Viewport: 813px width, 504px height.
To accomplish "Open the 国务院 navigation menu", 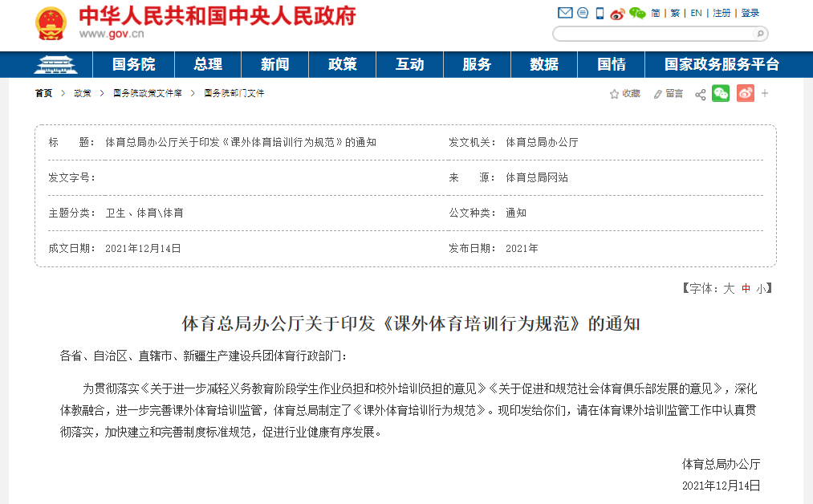I will click(133, 64).
